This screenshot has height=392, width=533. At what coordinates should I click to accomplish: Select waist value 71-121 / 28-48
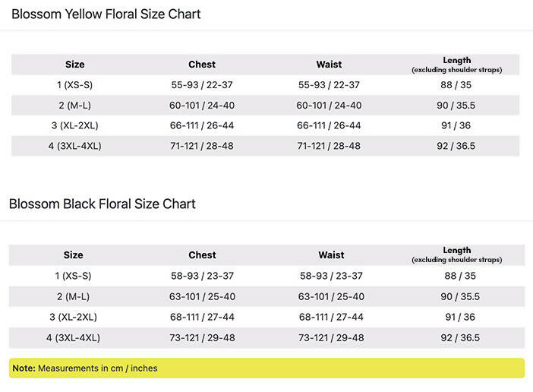(329, 146)
